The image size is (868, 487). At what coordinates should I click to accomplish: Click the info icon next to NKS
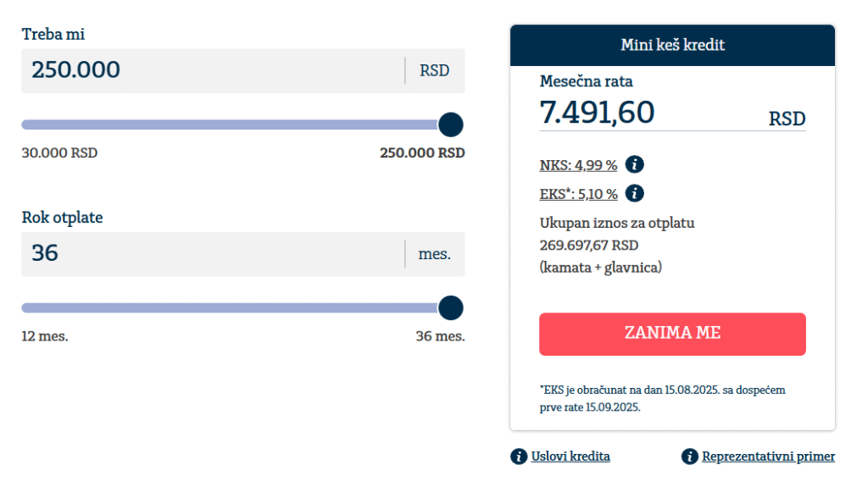(634, 164)
